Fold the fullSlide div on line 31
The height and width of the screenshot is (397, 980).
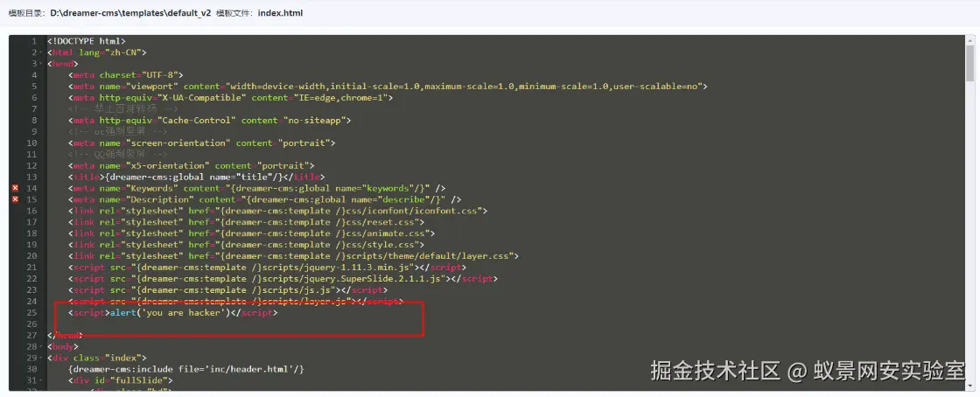40,380
